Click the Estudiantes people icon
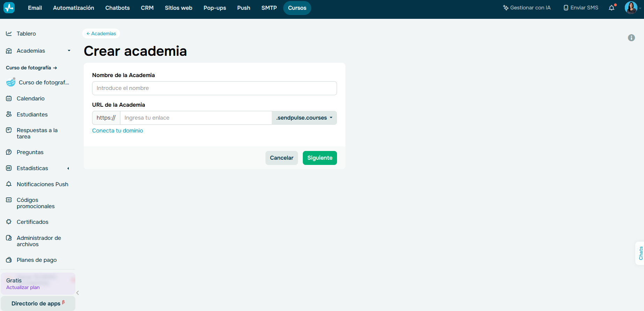644x311 pixels. pos(9,114)
